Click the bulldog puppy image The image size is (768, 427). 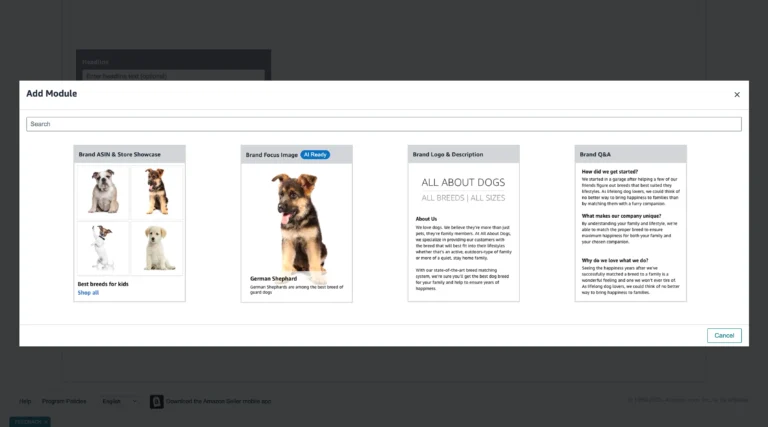click(x=103, y=192)
